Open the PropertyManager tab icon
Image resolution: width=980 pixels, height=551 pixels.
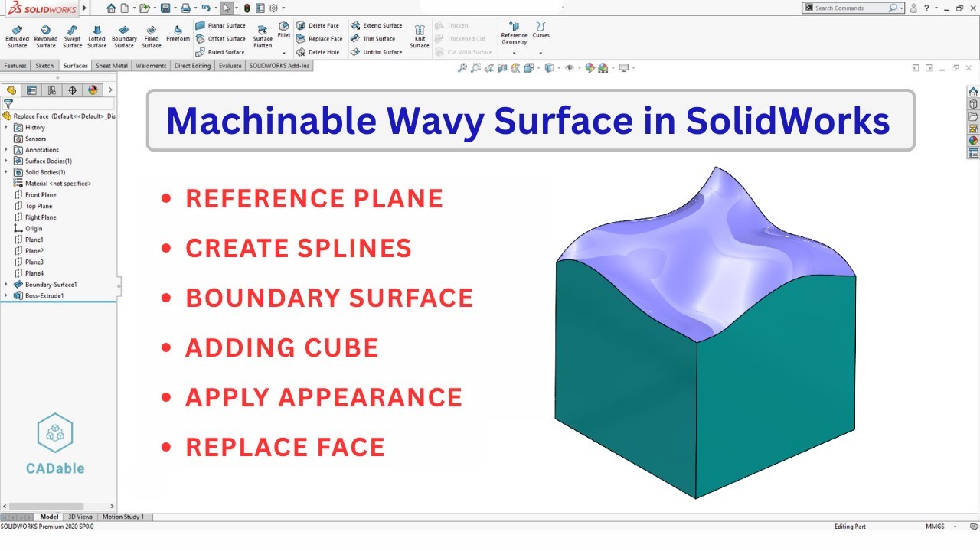pos(31,90)
